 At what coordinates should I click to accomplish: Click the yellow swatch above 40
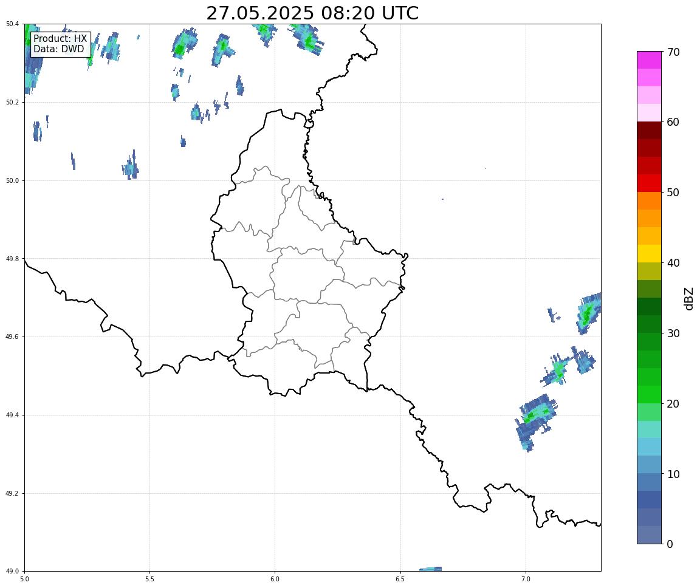pos(649,253)
